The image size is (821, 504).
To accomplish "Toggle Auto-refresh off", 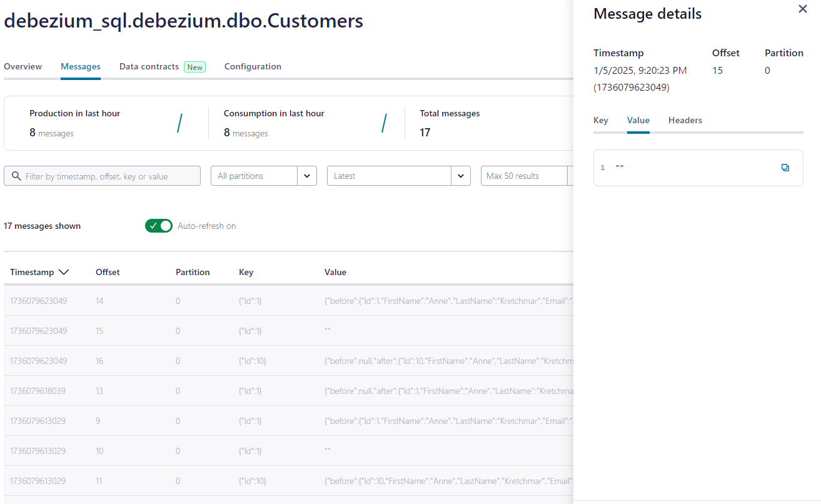I will [x=158, y=226].
